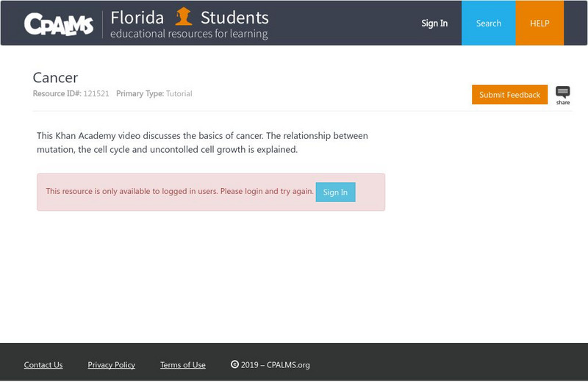588x382 pixels.
Task: Open Sign In from the top navigation
Action: [x=434, y=24]
